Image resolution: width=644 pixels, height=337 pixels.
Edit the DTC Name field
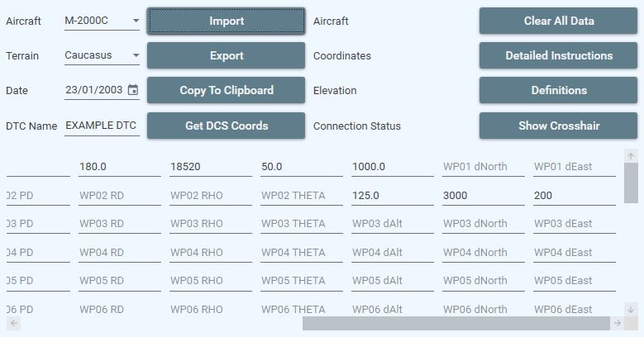click(x=102, y=126)
